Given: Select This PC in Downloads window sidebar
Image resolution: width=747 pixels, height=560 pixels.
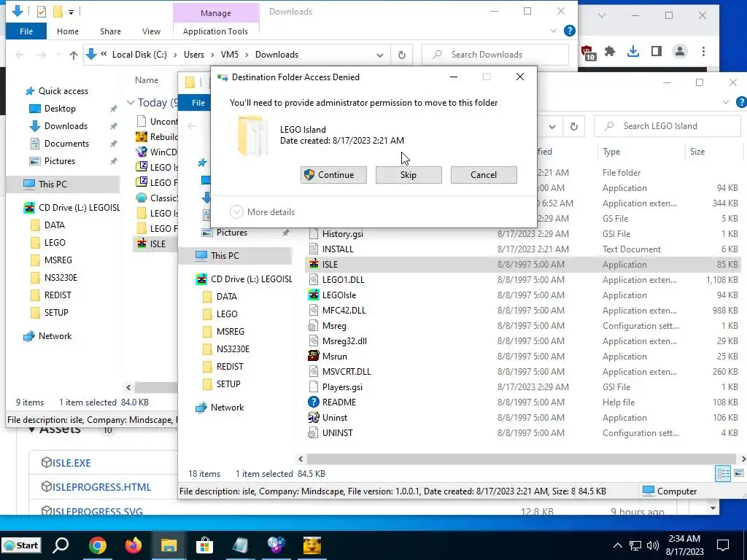Looking at the screenshot, I should coord(53,184).
